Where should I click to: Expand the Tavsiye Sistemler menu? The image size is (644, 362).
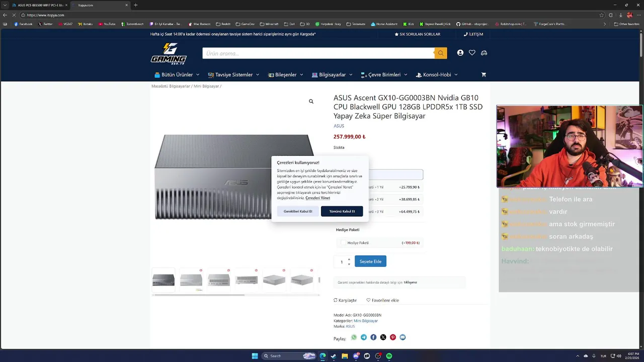click(233, 74)
